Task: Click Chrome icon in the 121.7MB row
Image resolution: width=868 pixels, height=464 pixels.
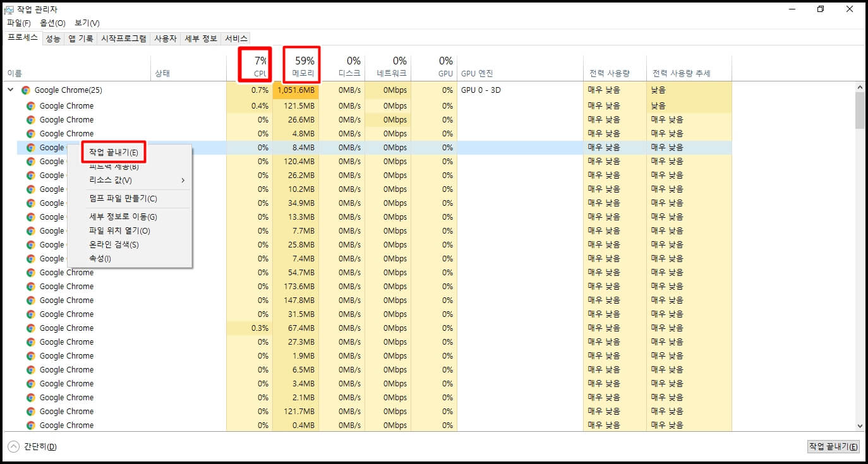Action: point(31,412)
